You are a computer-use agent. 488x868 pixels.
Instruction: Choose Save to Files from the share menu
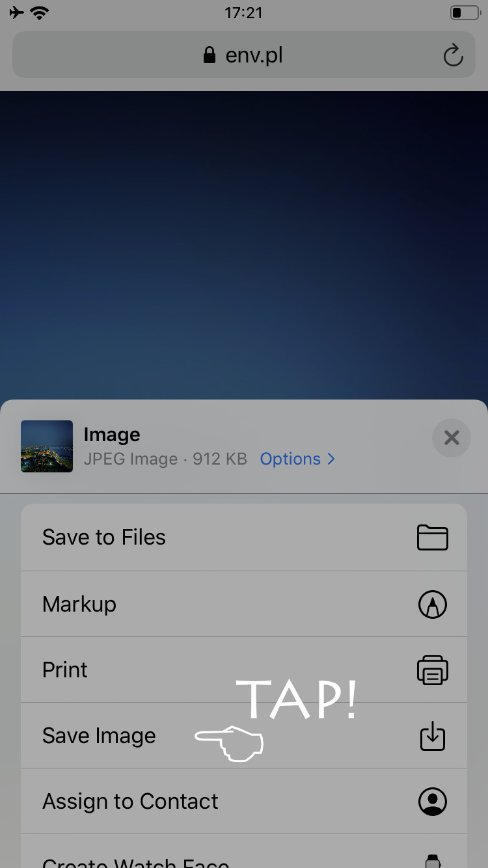point(104,537)
